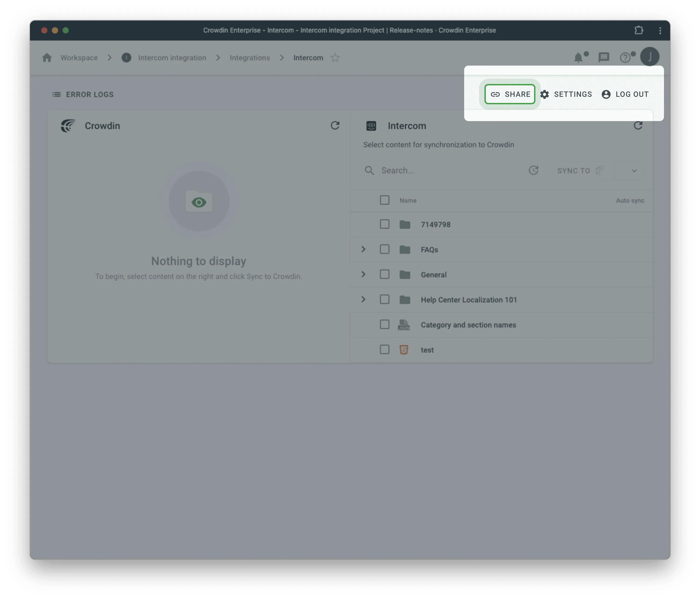Click the SYNC TO button
This screenshot has height=599, width=700.
[579, 170]
